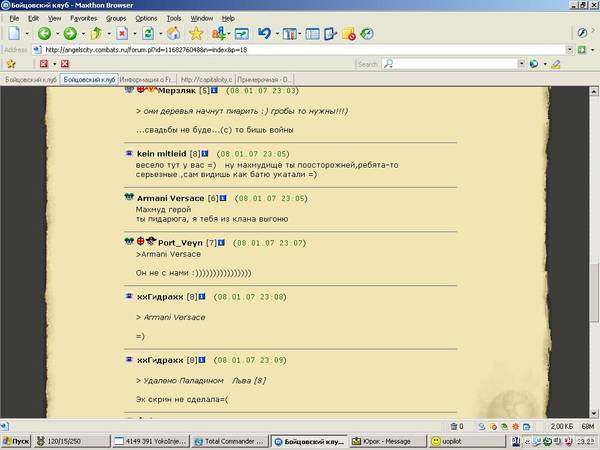Click the Back navigation arrow
The height and width of the screenshot is (450, 600).
tap(44, 33)
